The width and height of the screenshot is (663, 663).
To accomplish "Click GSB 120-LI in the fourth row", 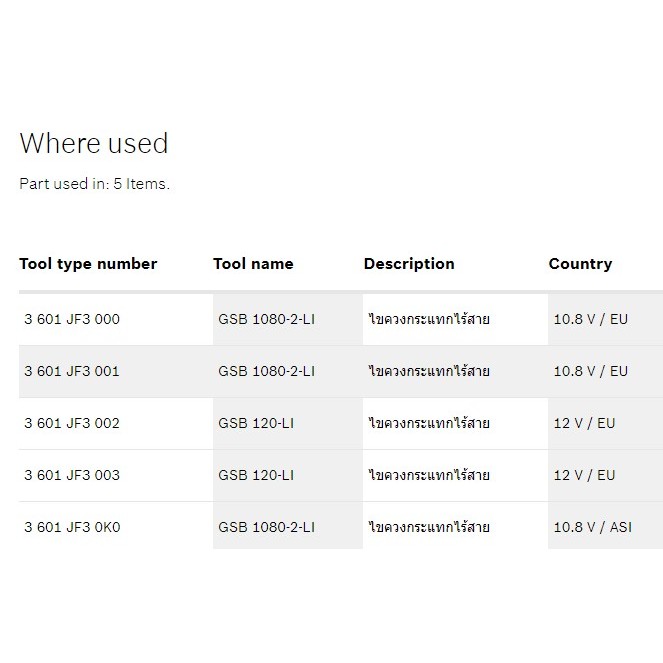I will (x=256, y=475).
